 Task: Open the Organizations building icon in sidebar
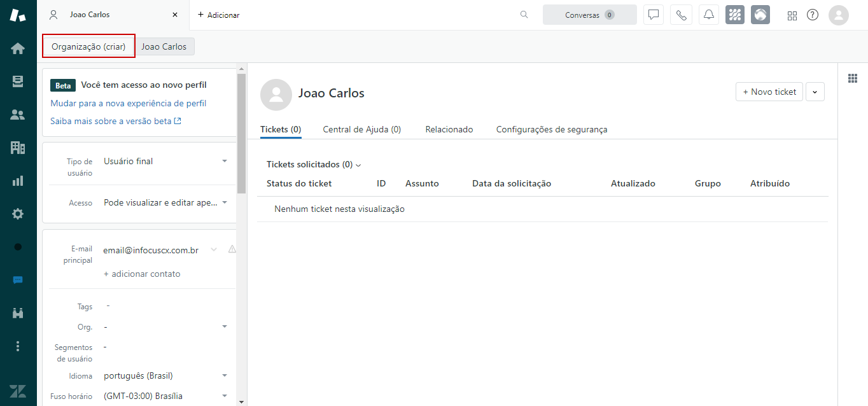(x=18, y=148)
